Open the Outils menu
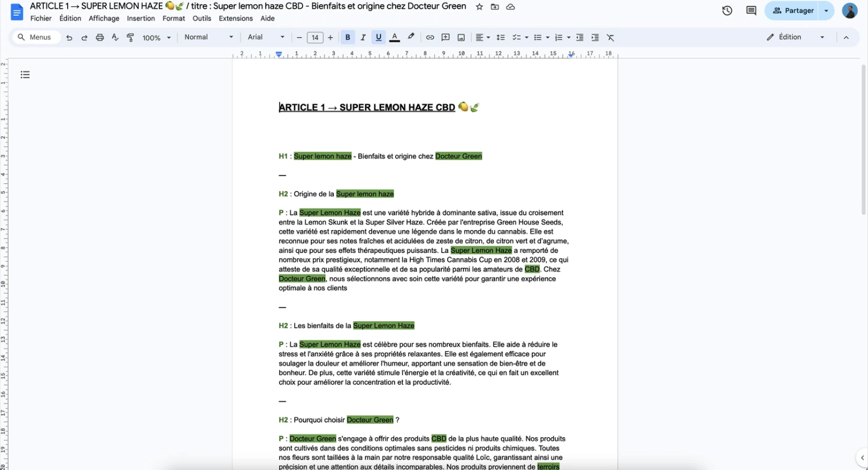Viewport: 868px width, 470px height. (202, 18)
